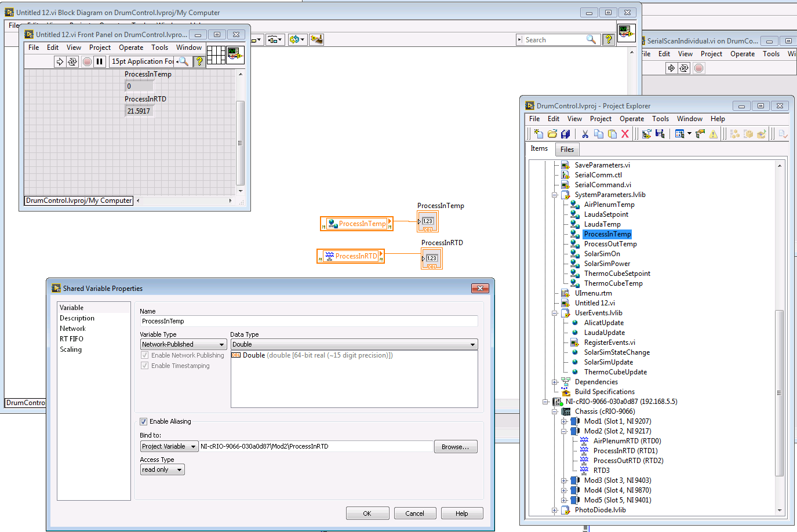Click Save All icon in Project Explorer
The height and width of the screenshot is (532, 797).
[566, 134]
